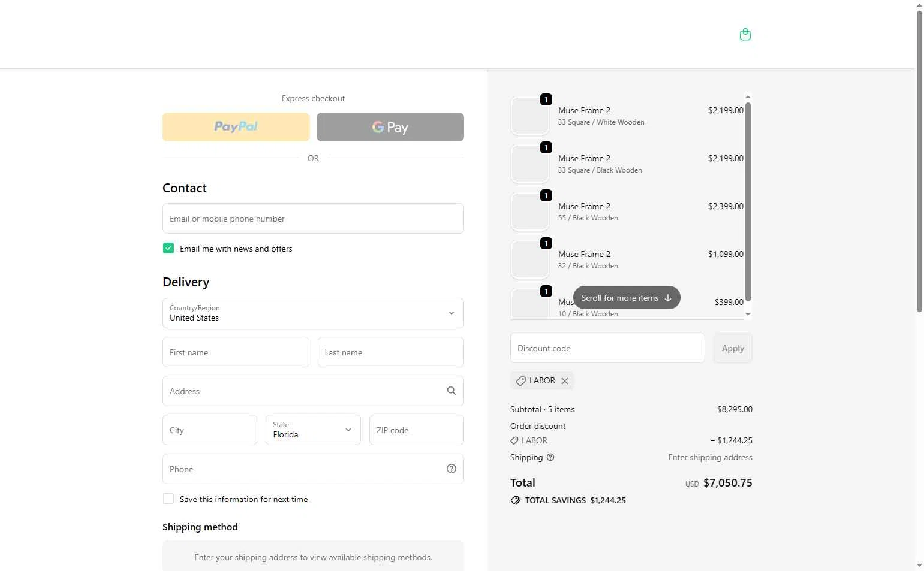
Task: Focus the First name field
Action: [236, 352]
